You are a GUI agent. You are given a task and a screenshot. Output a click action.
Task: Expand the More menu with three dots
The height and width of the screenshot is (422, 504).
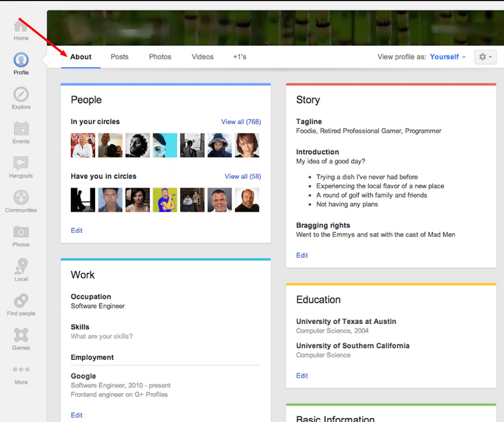click(x=21, y=370)
